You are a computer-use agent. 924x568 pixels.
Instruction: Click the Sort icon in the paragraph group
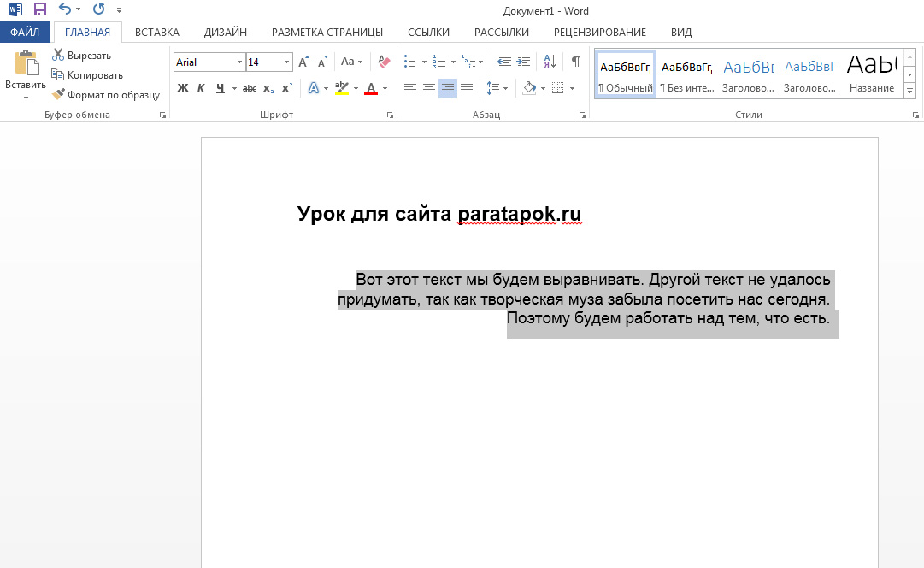[550, 62]
